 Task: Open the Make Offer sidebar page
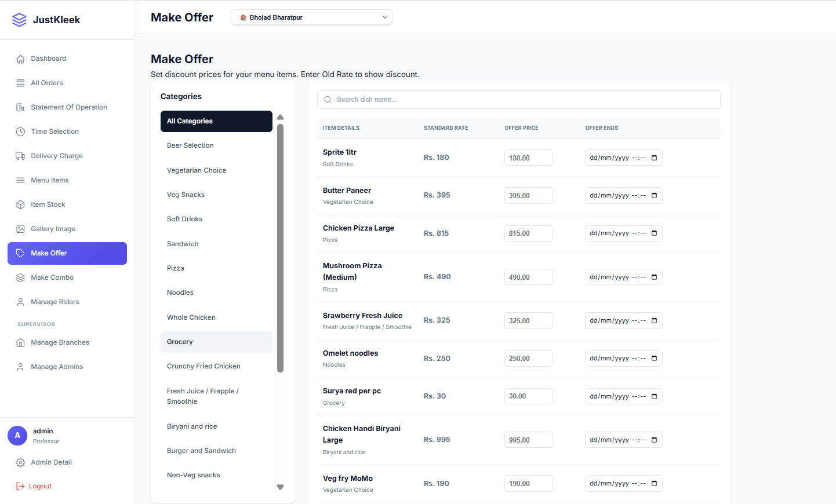point(67,253)
